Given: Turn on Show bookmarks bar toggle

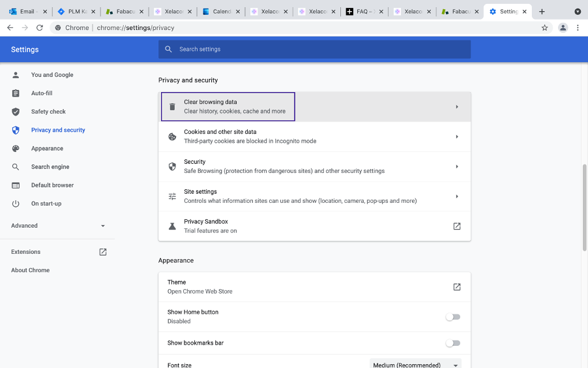Looking at the screenshot, I should point(452,343).
